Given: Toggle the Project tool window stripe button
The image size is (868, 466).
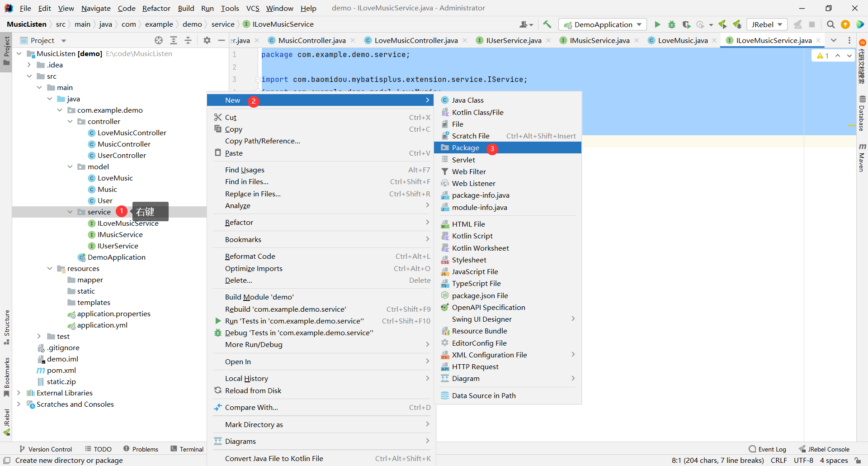Looking at the screenshot, I should point(6,51).
